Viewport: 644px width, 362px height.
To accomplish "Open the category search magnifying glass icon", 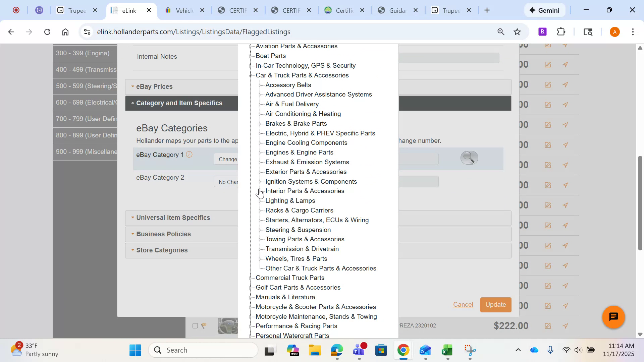I will 469,158.
